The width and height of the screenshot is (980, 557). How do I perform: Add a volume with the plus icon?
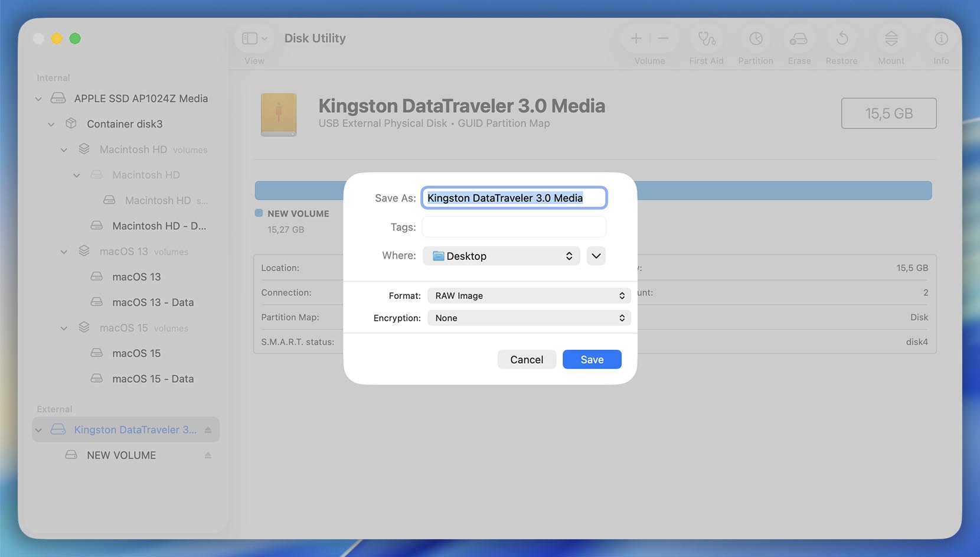636,38
